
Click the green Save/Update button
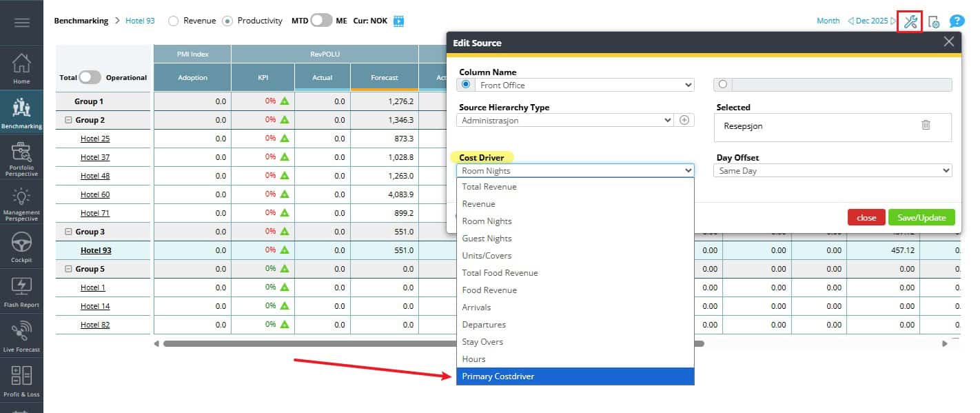pos(921,217)
